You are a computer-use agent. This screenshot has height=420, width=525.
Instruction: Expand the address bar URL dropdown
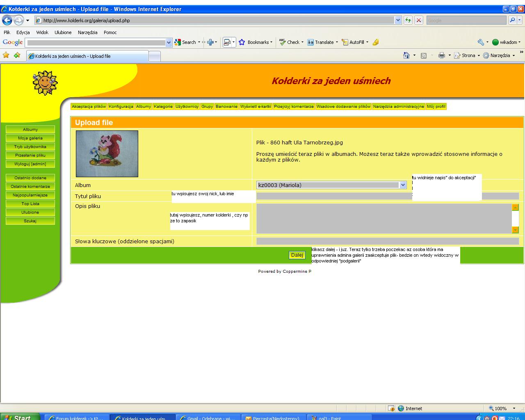tap(398, 20)
